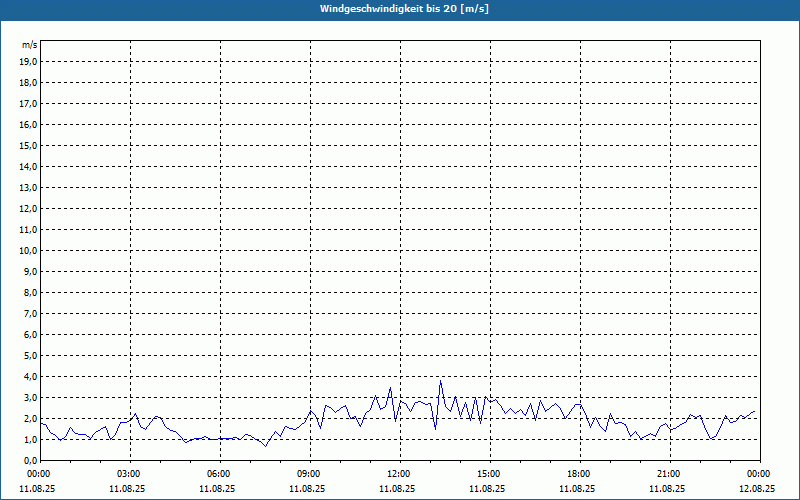The width and height of the screenshot is (800, 500).
Task: Click the "15:00" time label
Action: click(490, 474)
